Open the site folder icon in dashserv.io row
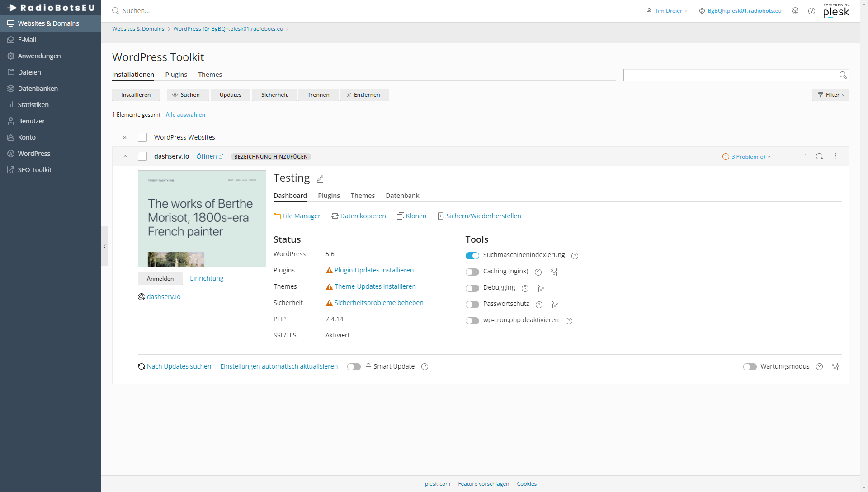 pos(806,157)
